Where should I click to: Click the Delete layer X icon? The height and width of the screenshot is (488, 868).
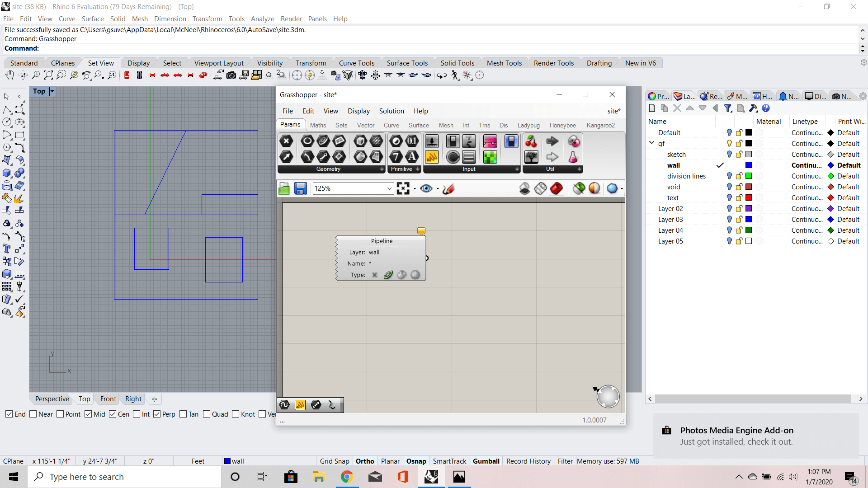point(677,108)
